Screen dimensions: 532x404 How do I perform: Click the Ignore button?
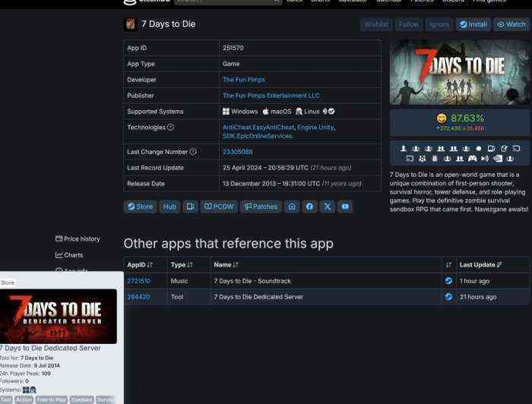439,24
